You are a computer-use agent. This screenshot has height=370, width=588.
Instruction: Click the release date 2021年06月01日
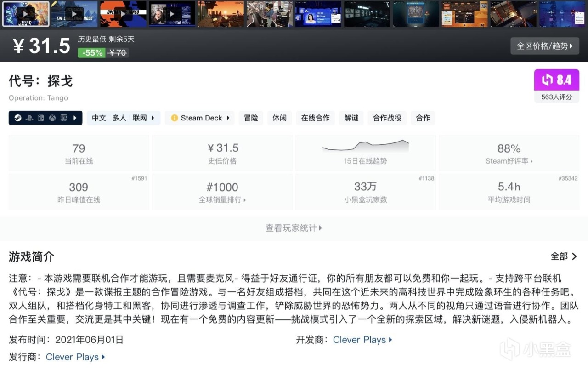(x=90, y=340)
